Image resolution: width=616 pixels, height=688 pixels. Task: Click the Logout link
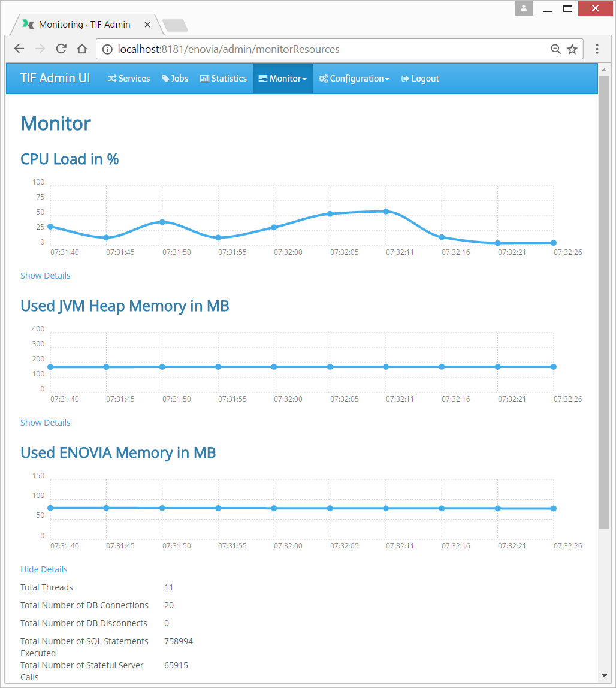(420, 79)
